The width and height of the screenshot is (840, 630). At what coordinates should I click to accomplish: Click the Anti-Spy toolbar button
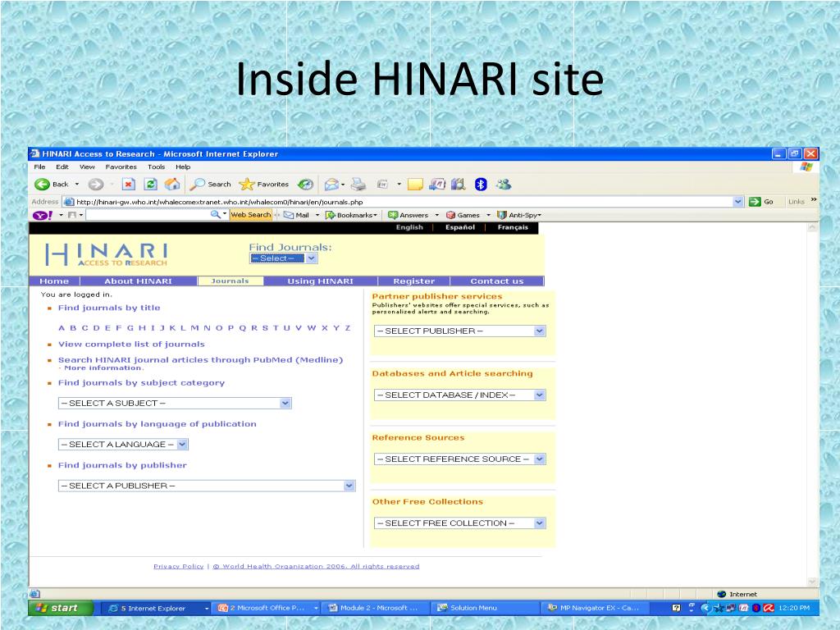(x=518, y=216)
